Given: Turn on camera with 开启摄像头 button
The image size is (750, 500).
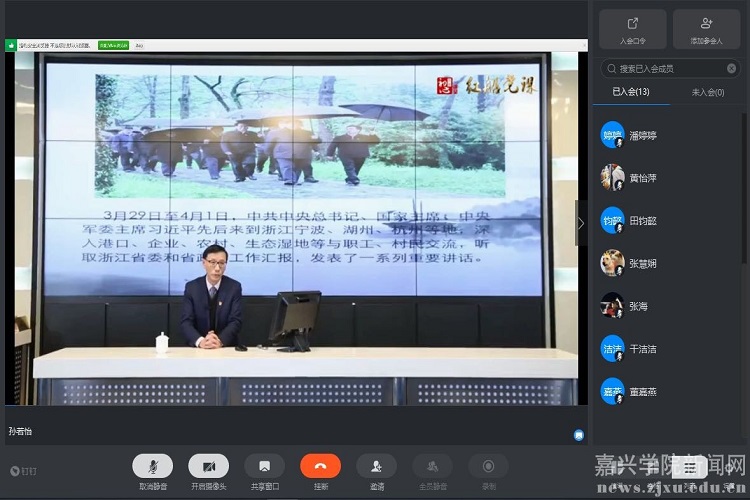Looking at the screenshot, I should [208, 466].
